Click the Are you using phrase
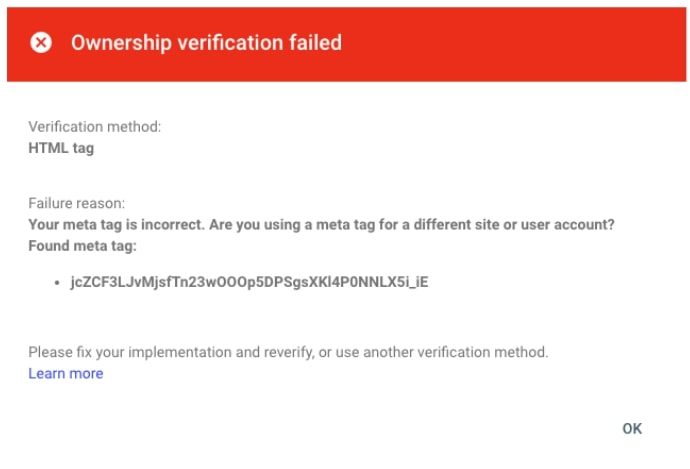 (x=255, y=225)
